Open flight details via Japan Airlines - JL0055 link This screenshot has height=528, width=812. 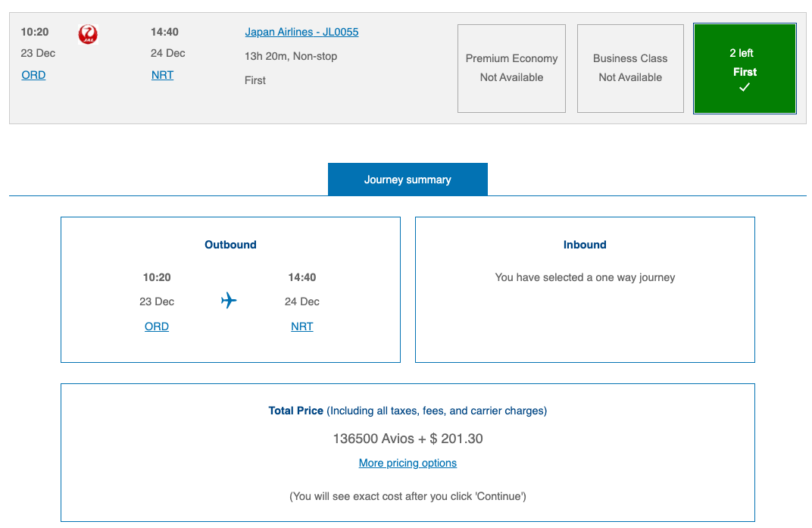[301, 32]
